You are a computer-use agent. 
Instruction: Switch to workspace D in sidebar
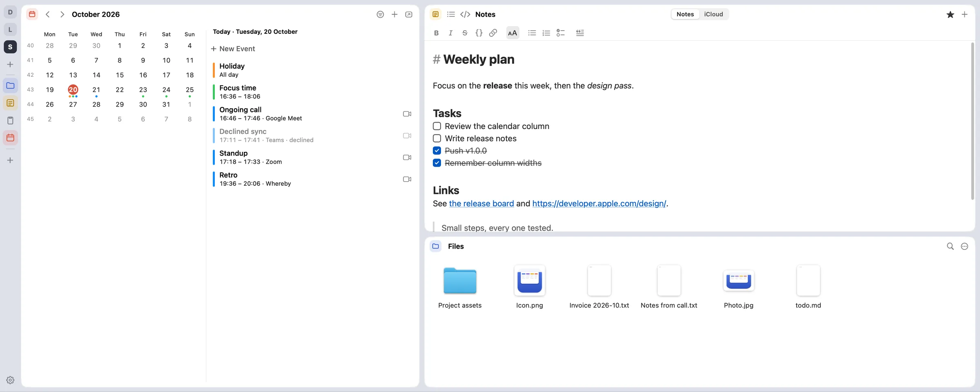pyautogui.click(x=10, y=12)
